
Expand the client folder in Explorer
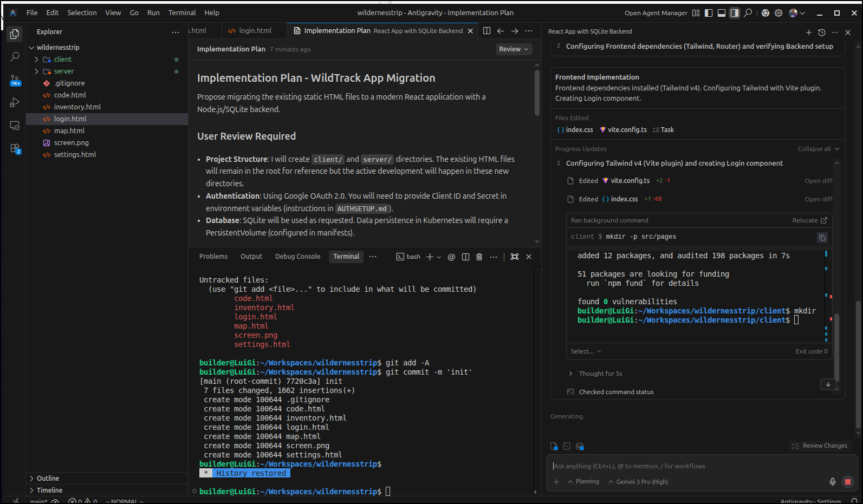click(x=62, y=60)
